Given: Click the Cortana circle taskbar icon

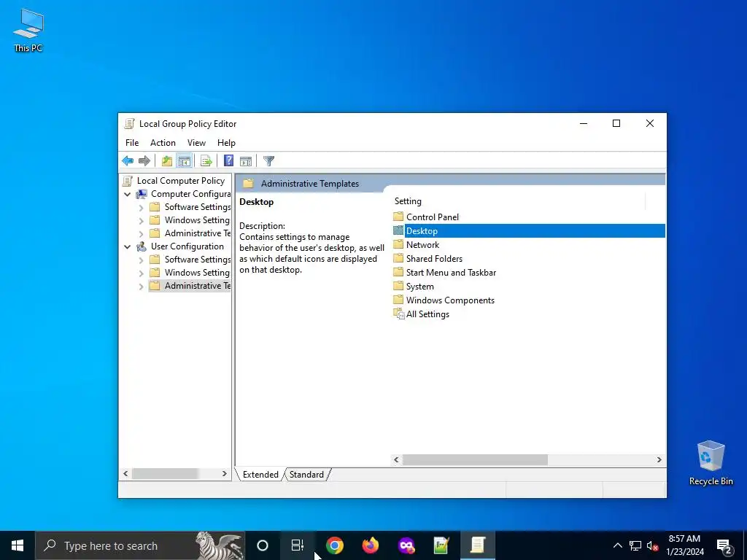Looking at the screenshot, I should (x=262, y=545).
